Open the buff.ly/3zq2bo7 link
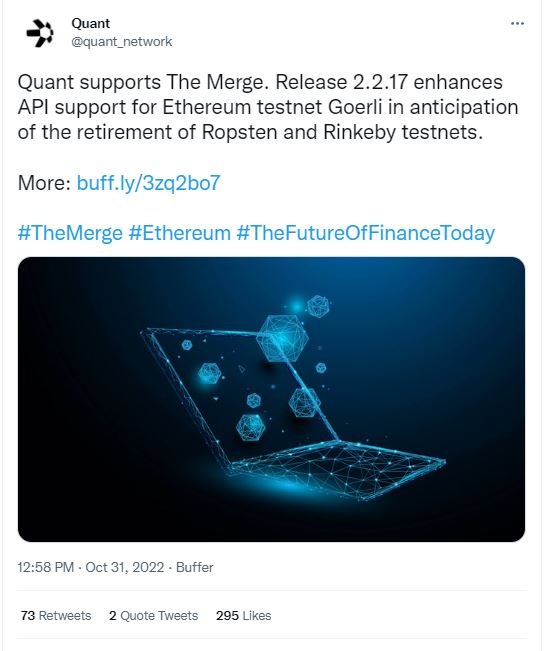 [148, 183]
